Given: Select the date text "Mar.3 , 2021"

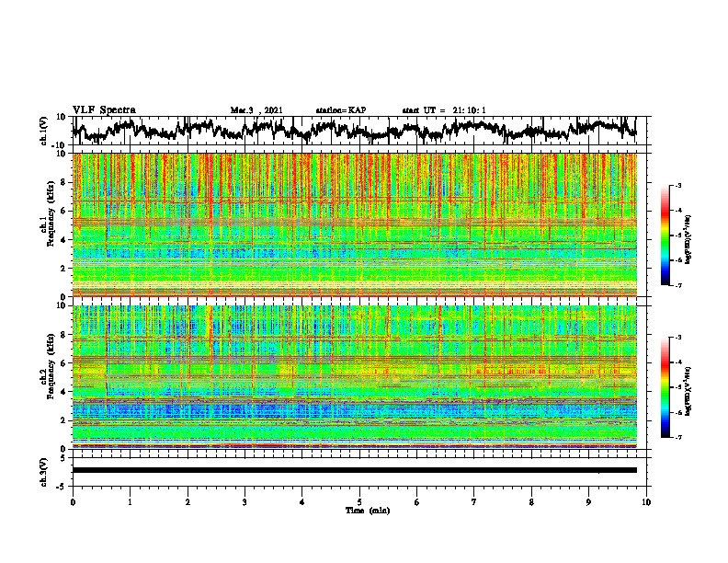Looking at the screenshot, I should [x=256, y=110].
